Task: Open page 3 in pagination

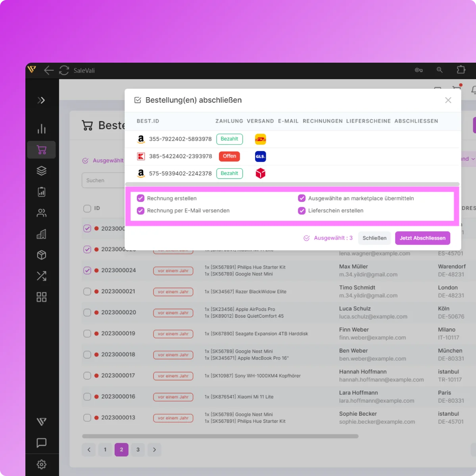Action: (x=138, y=449)
